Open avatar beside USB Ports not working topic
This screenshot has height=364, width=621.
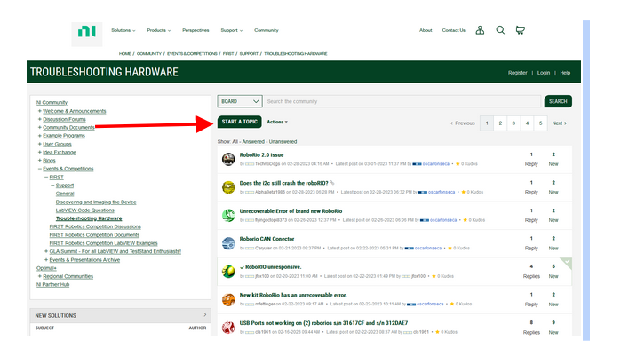[228, 328]
